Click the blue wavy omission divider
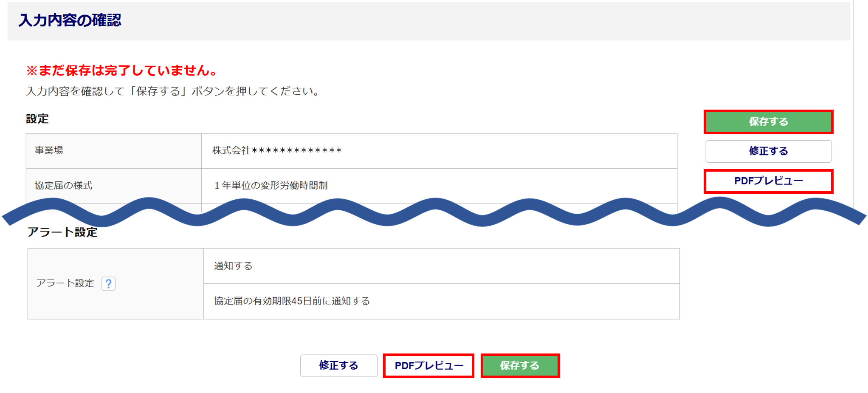The width and height of the screenshot is (868, 393). 433,212
